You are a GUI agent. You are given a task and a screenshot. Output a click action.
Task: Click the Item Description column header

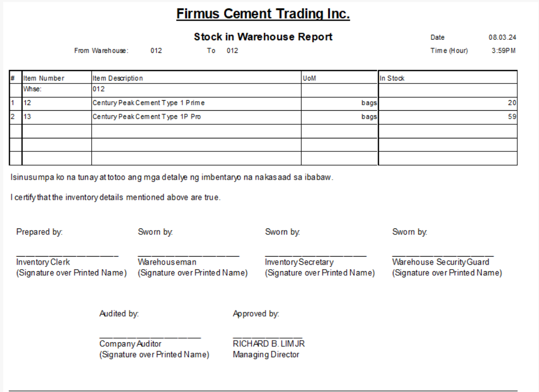point(118,78)
